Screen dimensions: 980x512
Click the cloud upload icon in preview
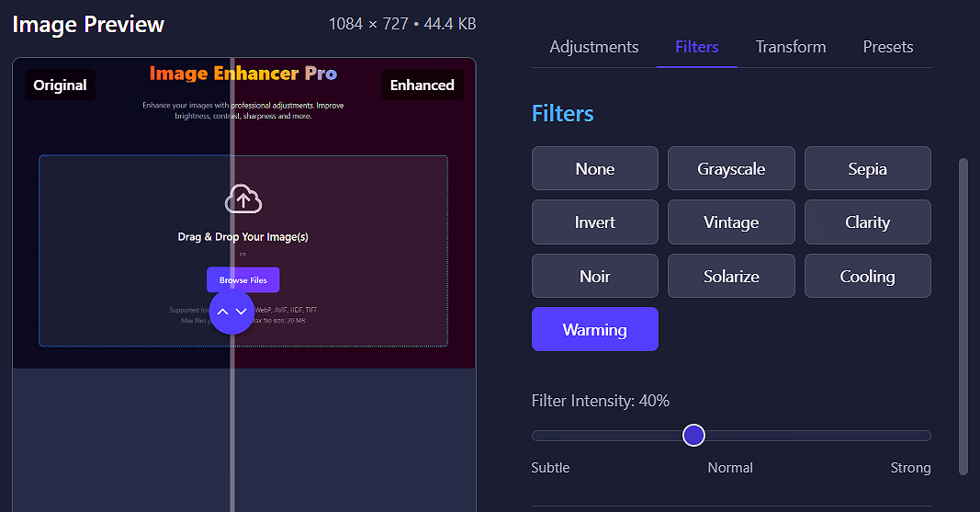(x=243, y=199)
